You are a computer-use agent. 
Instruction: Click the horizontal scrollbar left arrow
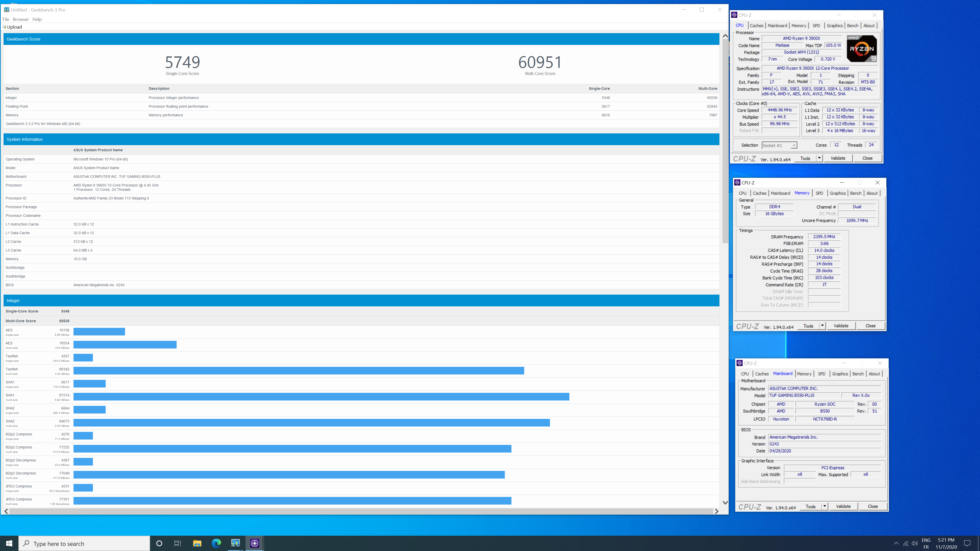point(6,511)
